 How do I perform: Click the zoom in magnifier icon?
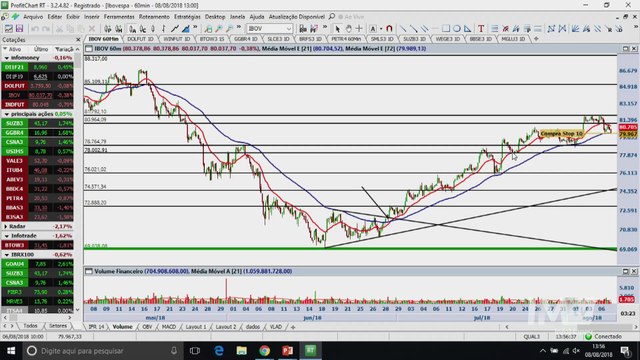(x=219, y=29)
